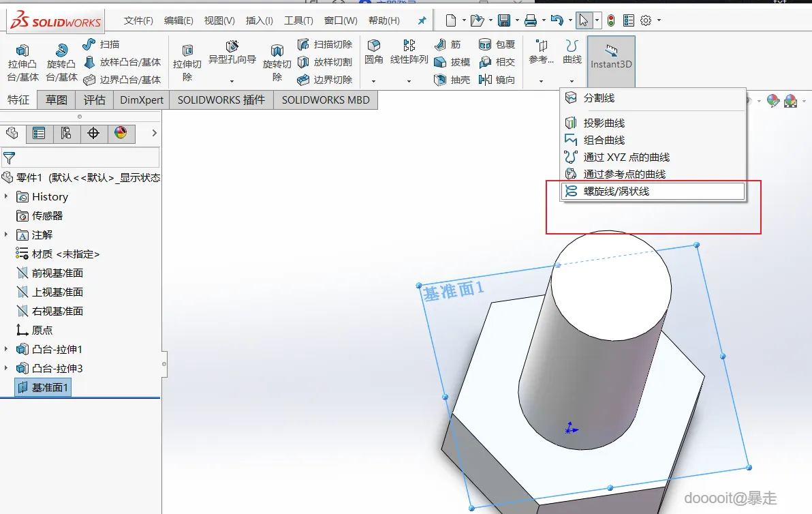
Task: Select Lofted Boss/Base (放样凸台/基体)
Action: click(122, 62)
